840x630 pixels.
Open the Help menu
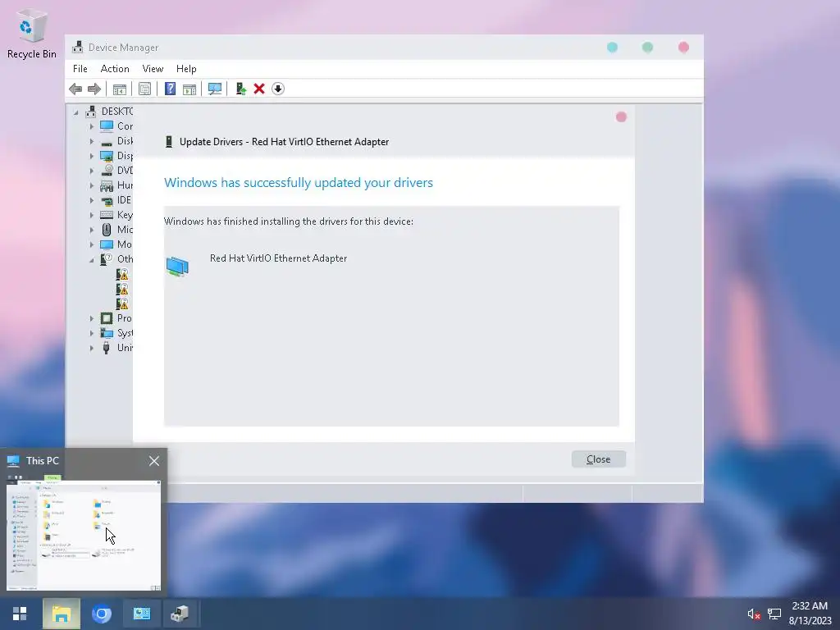186,69
